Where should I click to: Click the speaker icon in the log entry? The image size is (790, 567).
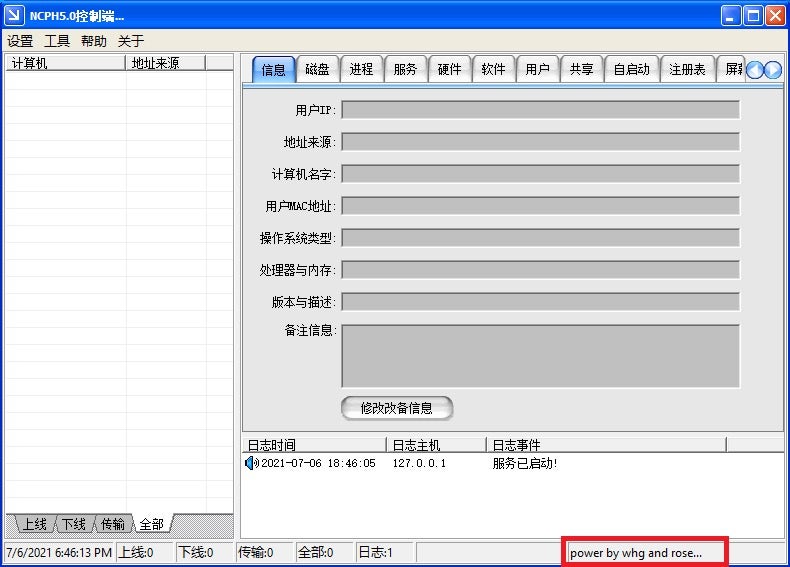tap(251, 464)
